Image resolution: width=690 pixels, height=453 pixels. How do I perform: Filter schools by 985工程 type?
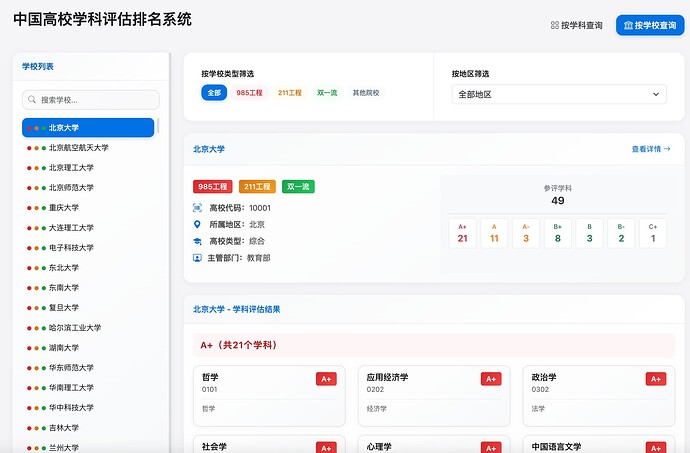(249, 93)
